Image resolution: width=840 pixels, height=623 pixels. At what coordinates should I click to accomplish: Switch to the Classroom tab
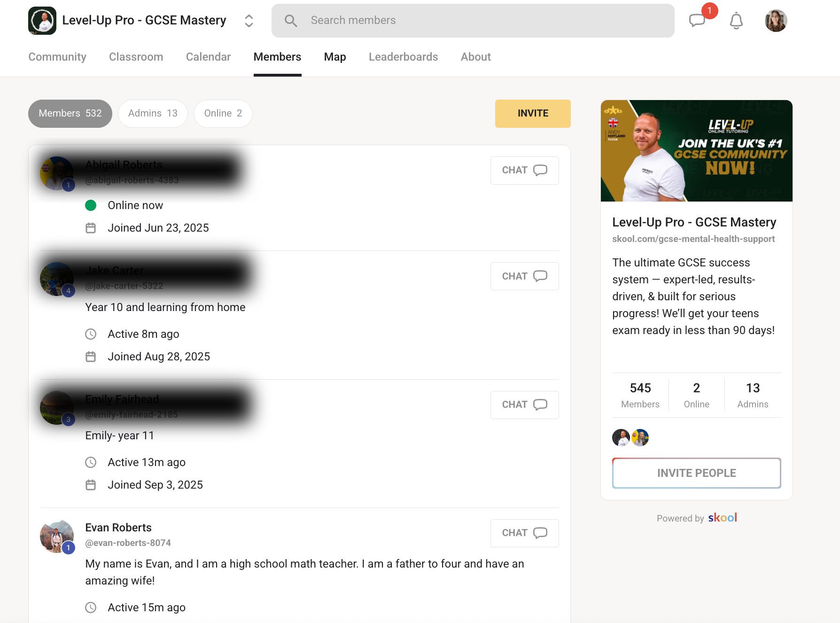136,57
